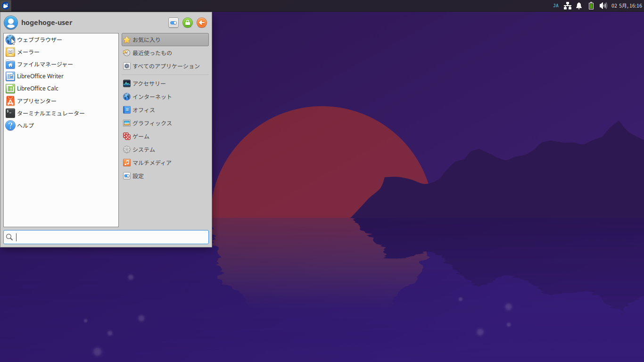
Task: Open the network manager tray icon
Action: [567, 6]
